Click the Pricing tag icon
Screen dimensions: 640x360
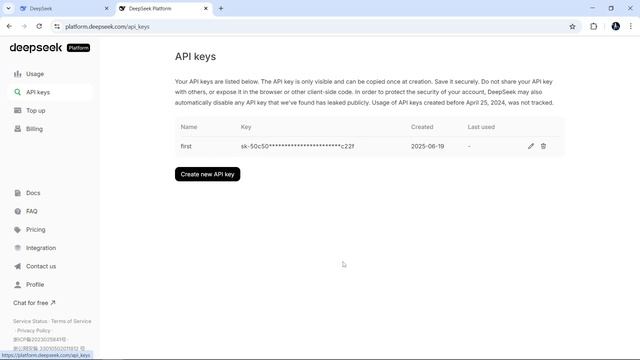click(x=18, y=230)
